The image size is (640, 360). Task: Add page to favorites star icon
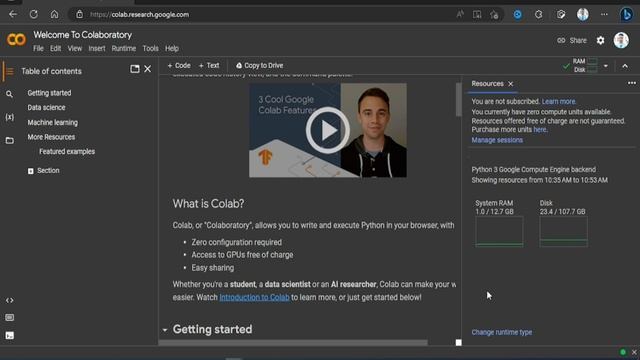click(x=494, y=15)
